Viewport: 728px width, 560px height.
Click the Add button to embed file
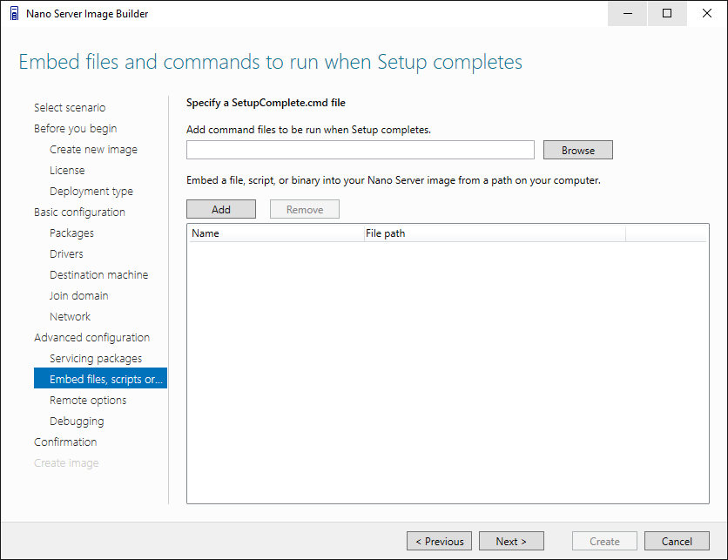tap(221, 209)
